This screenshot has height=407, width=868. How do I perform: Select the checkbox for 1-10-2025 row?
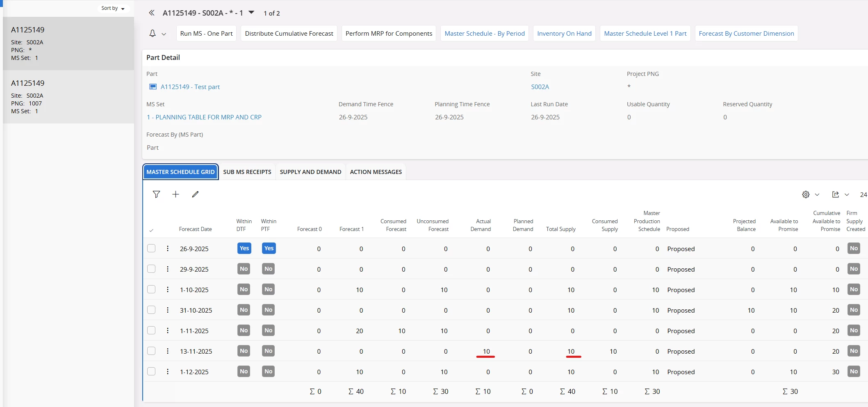tap(151, 290)
